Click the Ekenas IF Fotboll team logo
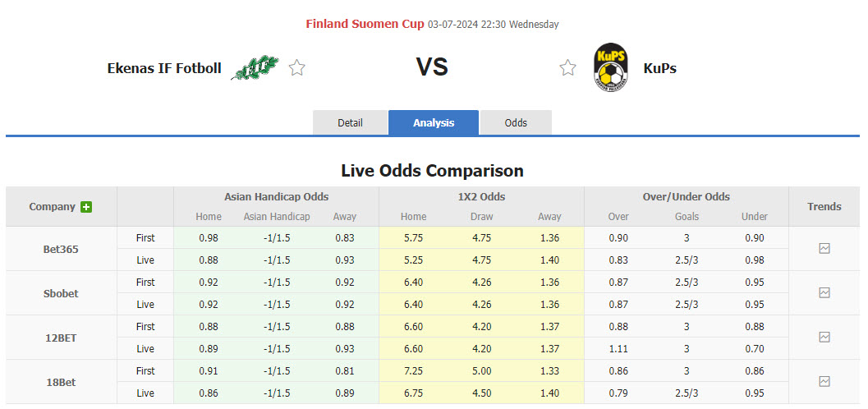Screen dimensions: 868x409 [255, 67]
